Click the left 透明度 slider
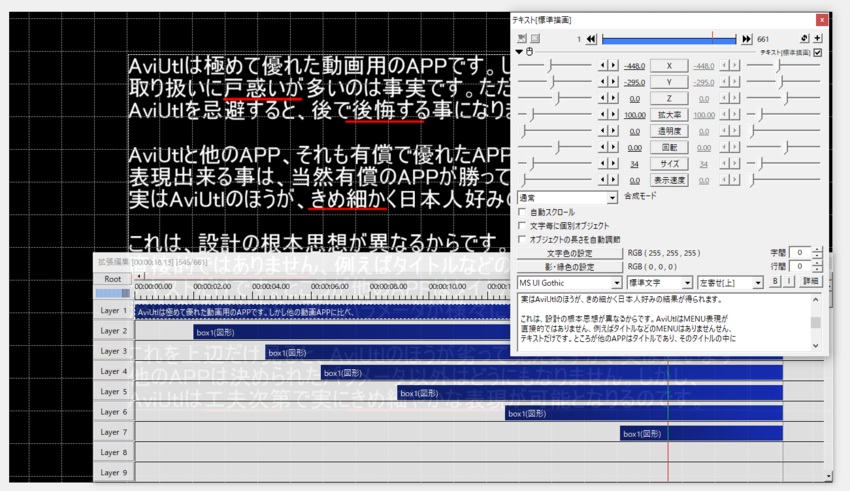 coord(554,131)
